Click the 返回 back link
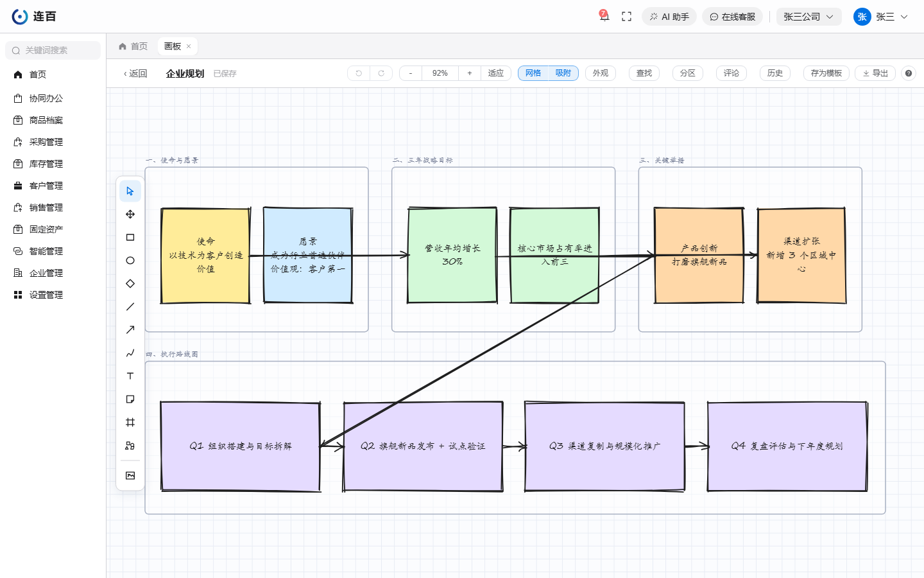 [135, 74]
